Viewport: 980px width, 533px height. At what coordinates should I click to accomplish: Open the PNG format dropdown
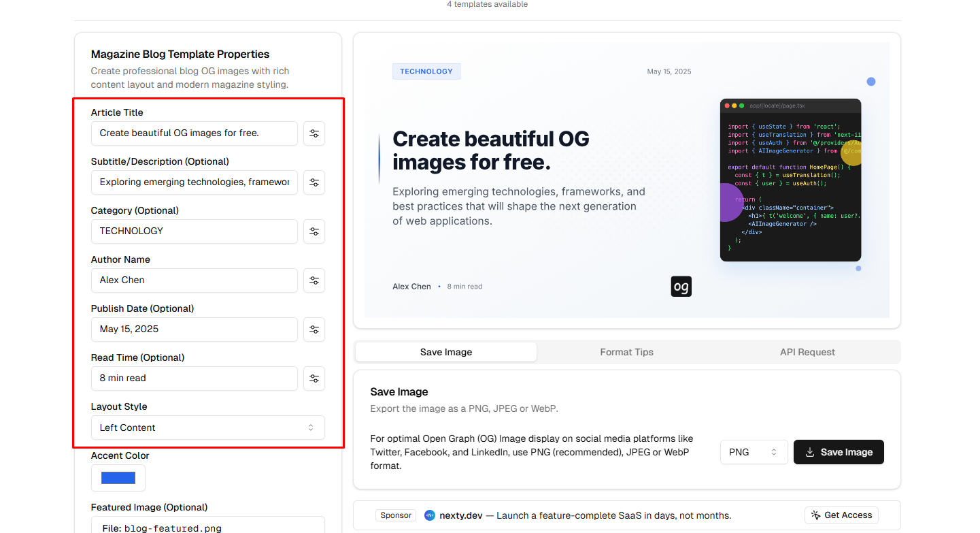[x=754, y=452]
